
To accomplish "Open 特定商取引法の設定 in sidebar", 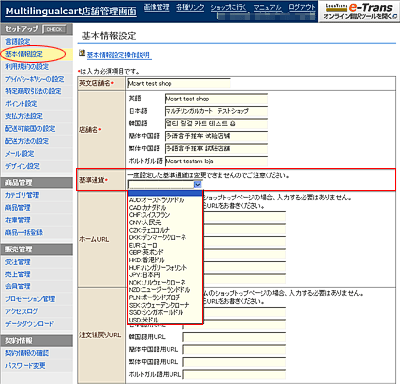I will click(x=33, y=91).
